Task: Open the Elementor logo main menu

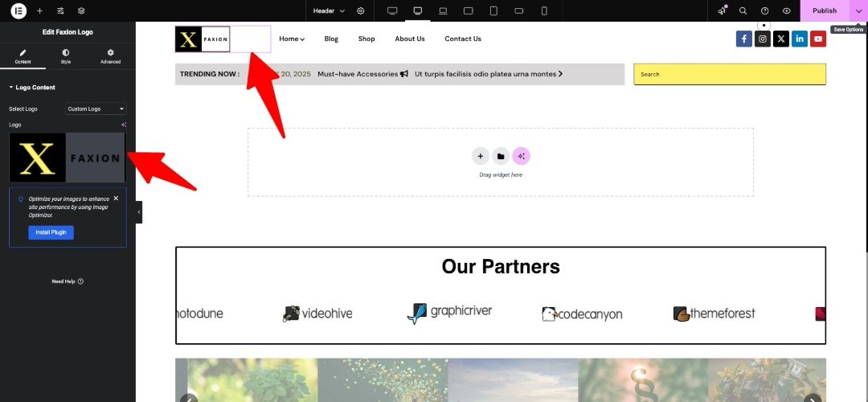Action: coord(18,10)
